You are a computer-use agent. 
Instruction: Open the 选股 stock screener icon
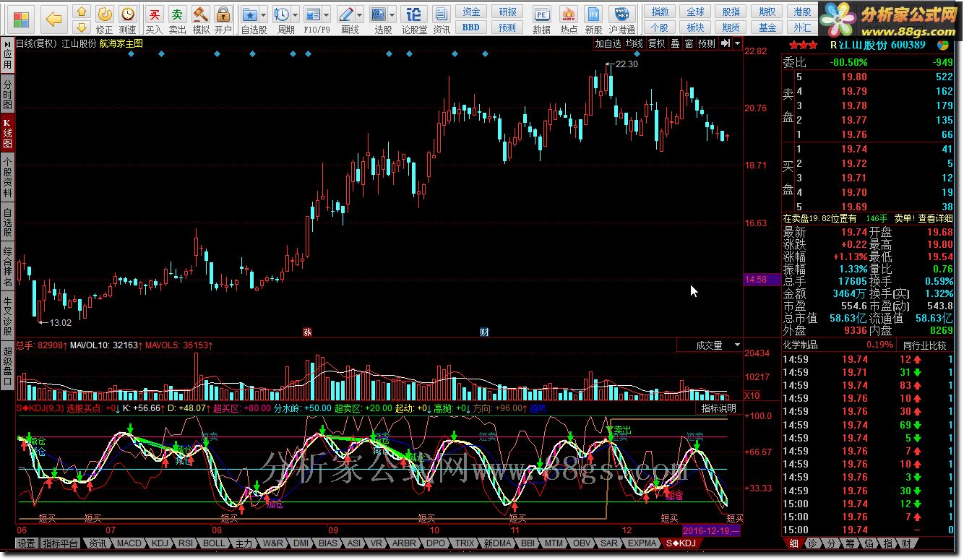click(379, 14)
